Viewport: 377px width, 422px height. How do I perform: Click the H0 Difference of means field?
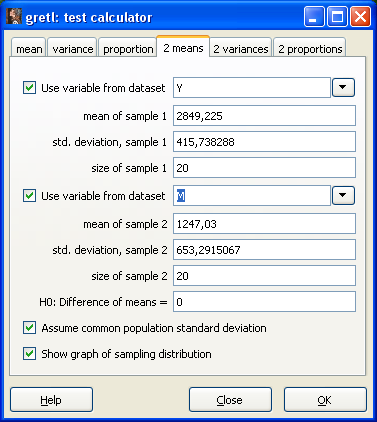point(264,302)
